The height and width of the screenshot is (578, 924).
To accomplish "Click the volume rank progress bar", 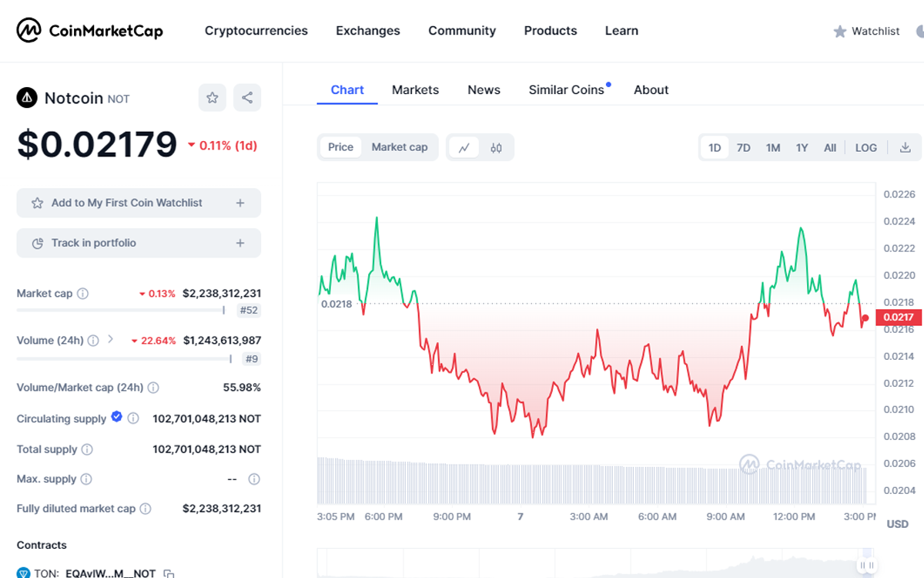I will [x=124, y=358].
